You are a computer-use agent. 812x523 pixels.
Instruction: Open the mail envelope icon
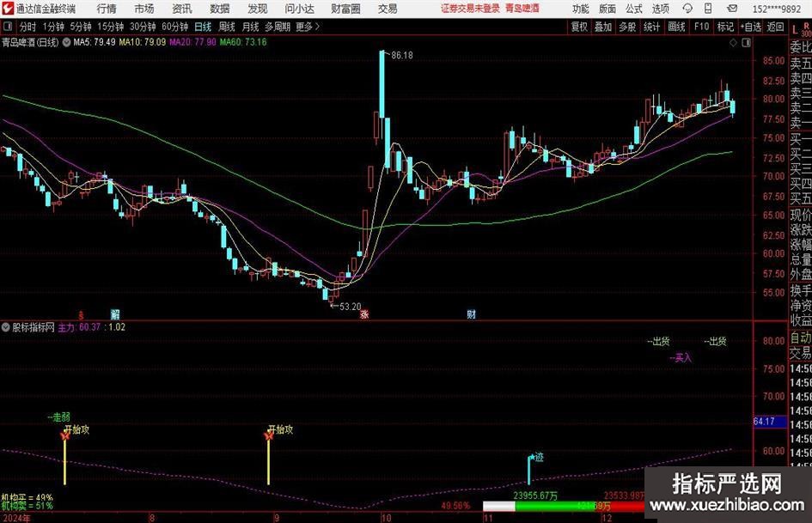point(732,9)
